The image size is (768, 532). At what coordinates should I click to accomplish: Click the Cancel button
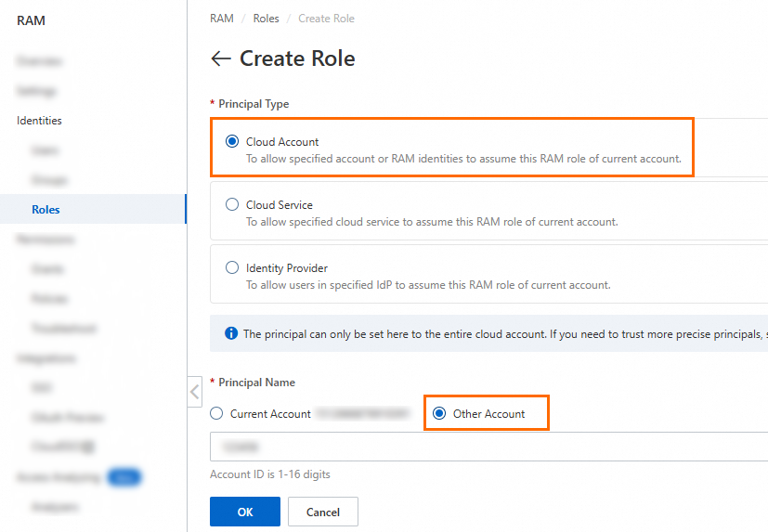322,512
